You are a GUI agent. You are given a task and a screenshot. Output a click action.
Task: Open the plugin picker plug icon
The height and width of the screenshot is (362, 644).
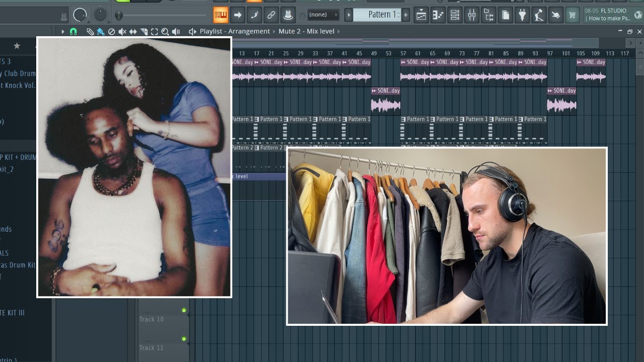[x=522, y=15]
